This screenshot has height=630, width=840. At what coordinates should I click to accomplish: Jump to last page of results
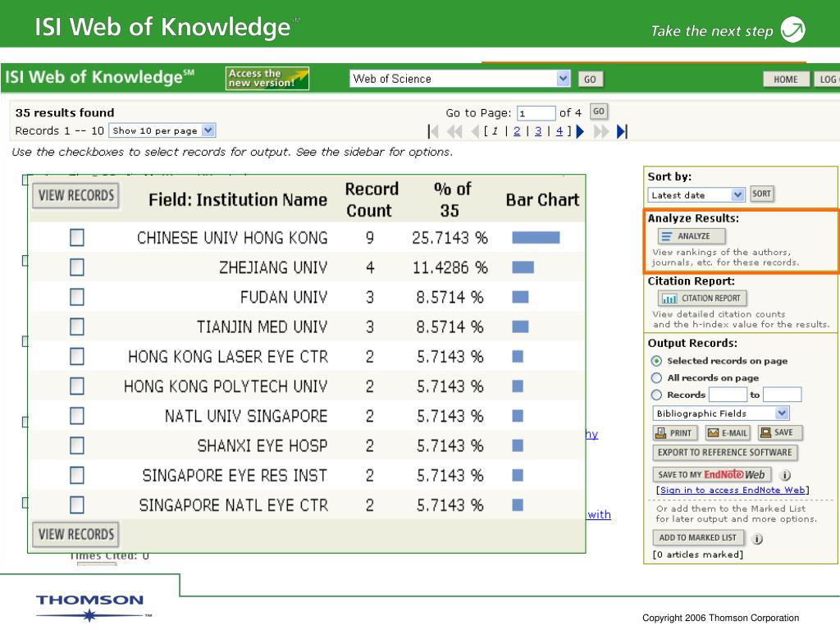point(622,131)
